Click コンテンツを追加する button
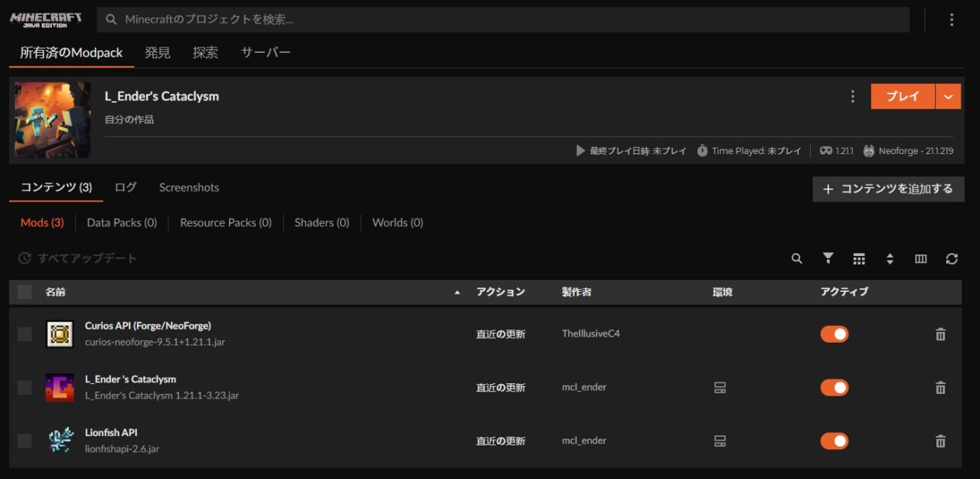Image resolution: width=980 pixels, height=479 pixels. (888, 189)
